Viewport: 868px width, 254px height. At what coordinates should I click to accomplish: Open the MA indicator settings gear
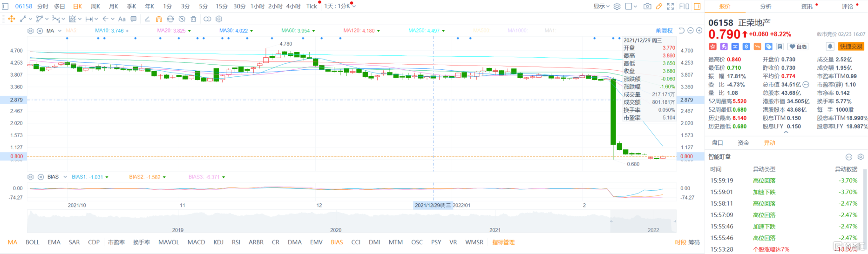31,31
